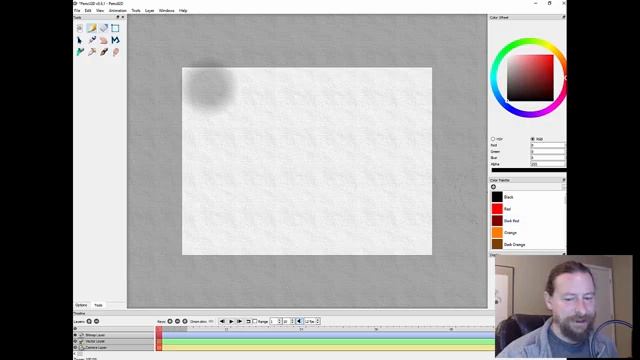Toggle loop playback
This screenshot has width=640, height=360.
248,321
